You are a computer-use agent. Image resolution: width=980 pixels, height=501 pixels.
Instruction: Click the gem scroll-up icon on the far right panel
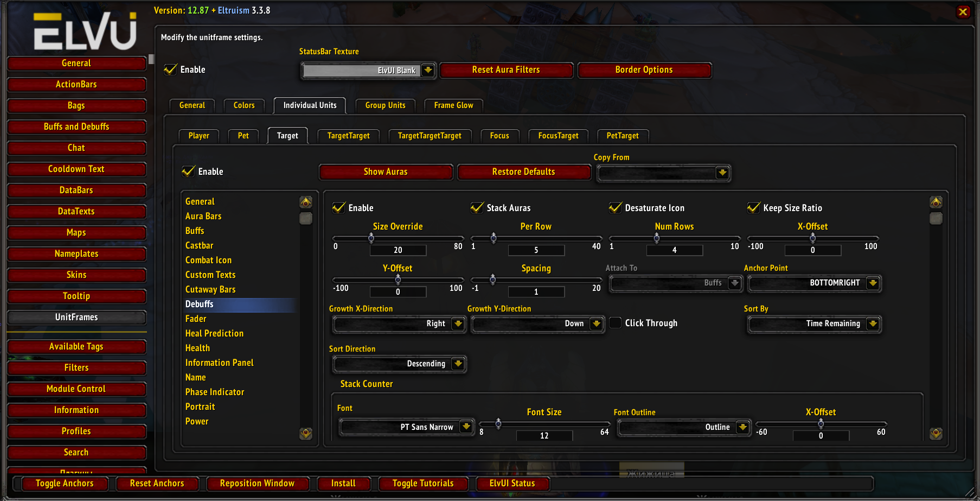pos(936,201)
